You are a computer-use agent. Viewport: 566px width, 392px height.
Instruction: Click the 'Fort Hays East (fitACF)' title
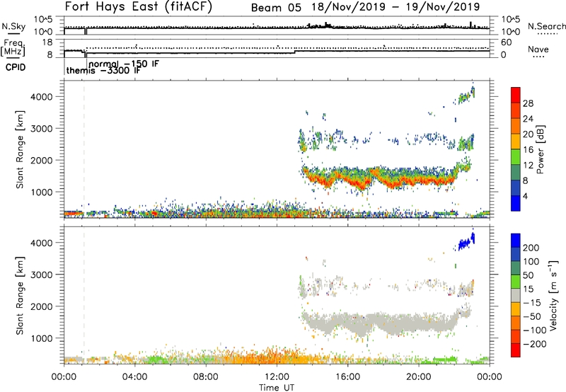[x=138, y=7]
